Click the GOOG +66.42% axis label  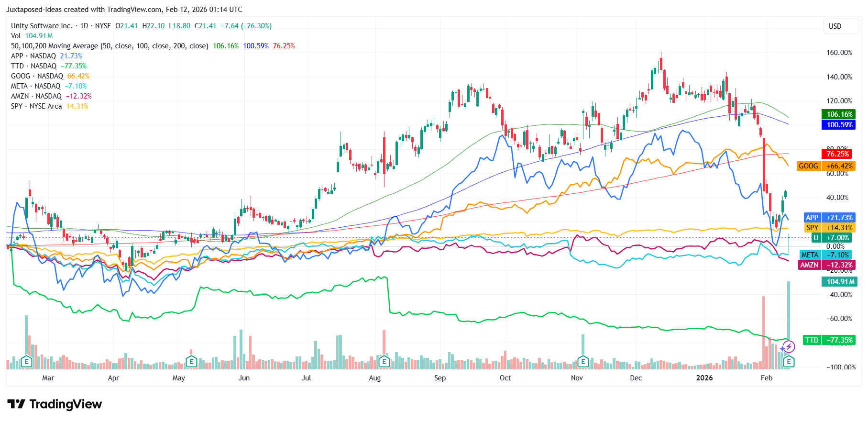(x=826, y=166)
